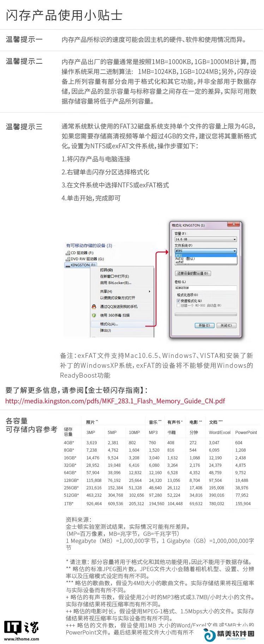The height and width of the screenshot is (644, 264).
Task: Select 以便携式设备方式打开 menu entry
Action: (x=118, y=298)
